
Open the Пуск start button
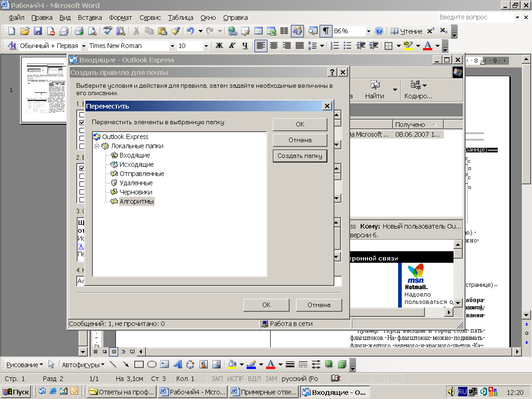[16, 392]
